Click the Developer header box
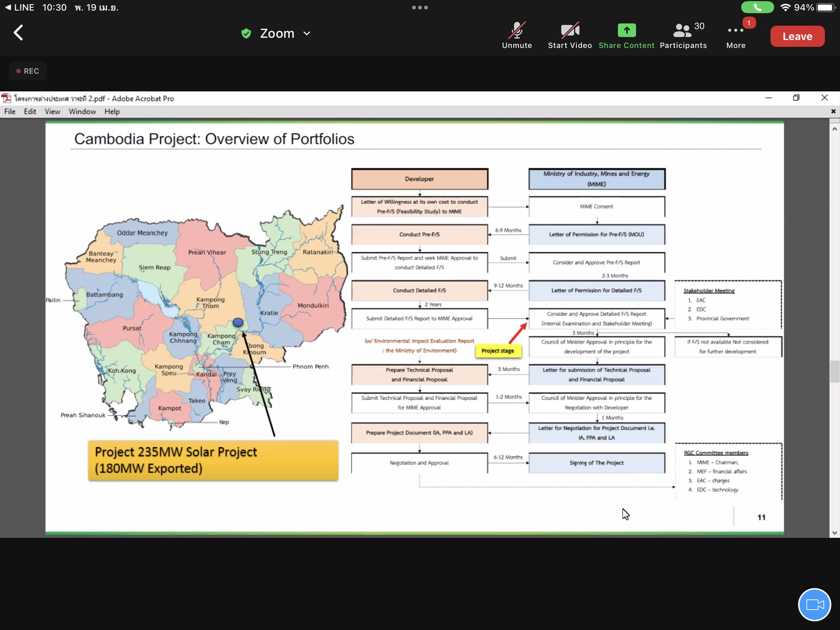Viewport: 840px width, 630px height. click(x=419, y=179)
